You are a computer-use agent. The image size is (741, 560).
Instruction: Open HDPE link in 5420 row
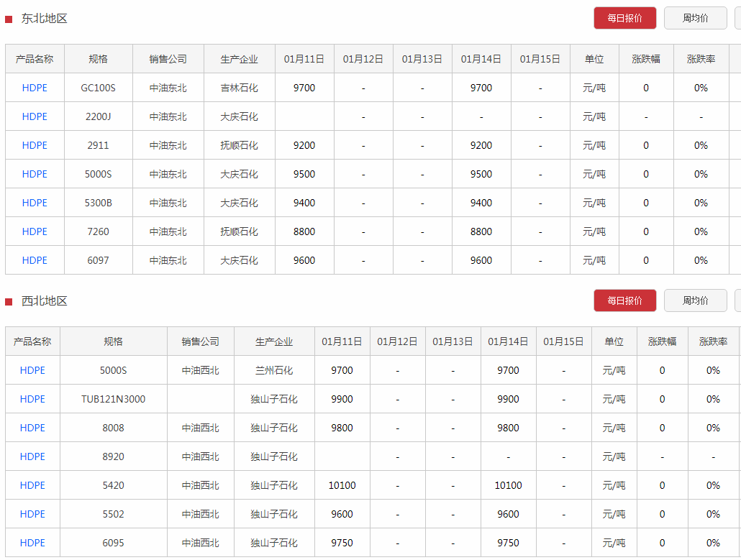32,485
